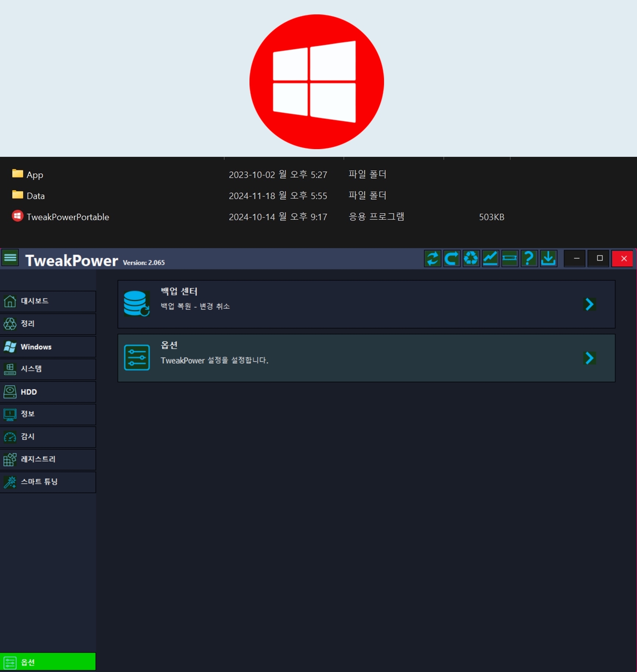Click the 503KB size value
Viewport: 637px width, 672px height.
491,217
